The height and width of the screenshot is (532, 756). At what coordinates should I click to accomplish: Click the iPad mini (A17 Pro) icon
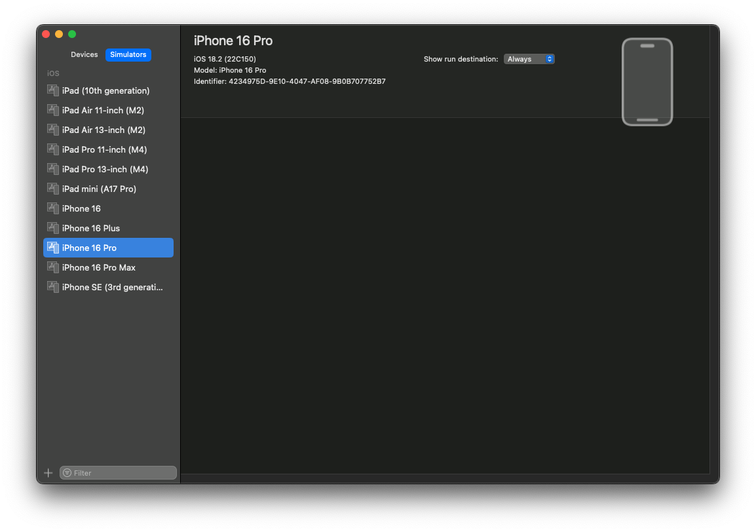coord(52,189)
